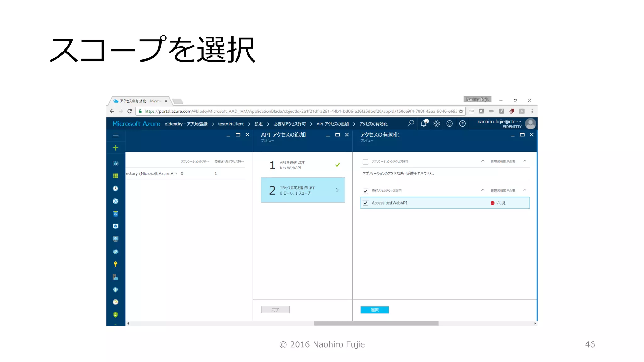Toggle the 委任されたアクセス許可 checkbox
Viewport: 644px width, 362px height.
tap(365, 191)
